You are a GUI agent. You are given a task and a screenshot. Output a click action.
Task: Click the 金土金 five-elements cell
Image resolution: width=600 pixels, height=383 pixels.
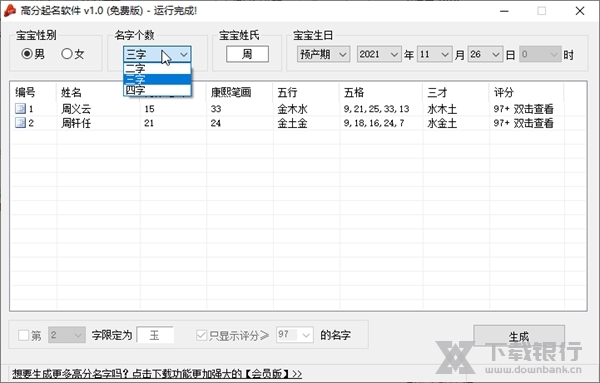pyautogui.click(x=292, y=123)
